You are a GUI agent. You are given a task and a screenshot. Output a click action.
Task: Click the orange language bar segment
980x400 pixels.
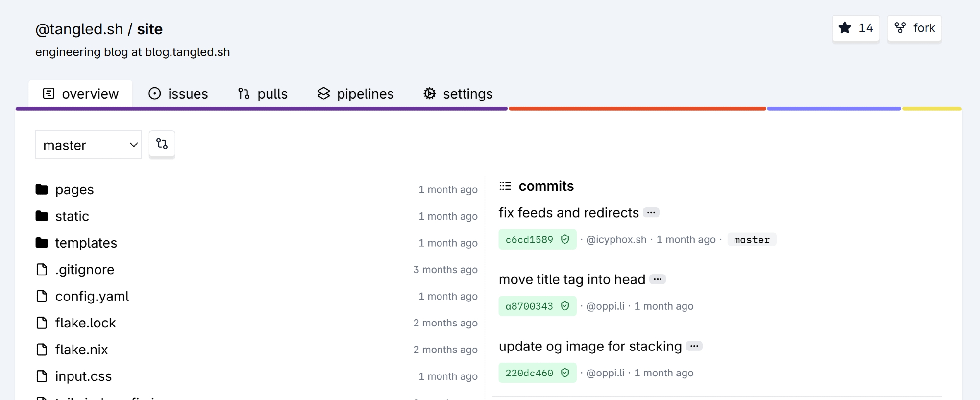637,109
